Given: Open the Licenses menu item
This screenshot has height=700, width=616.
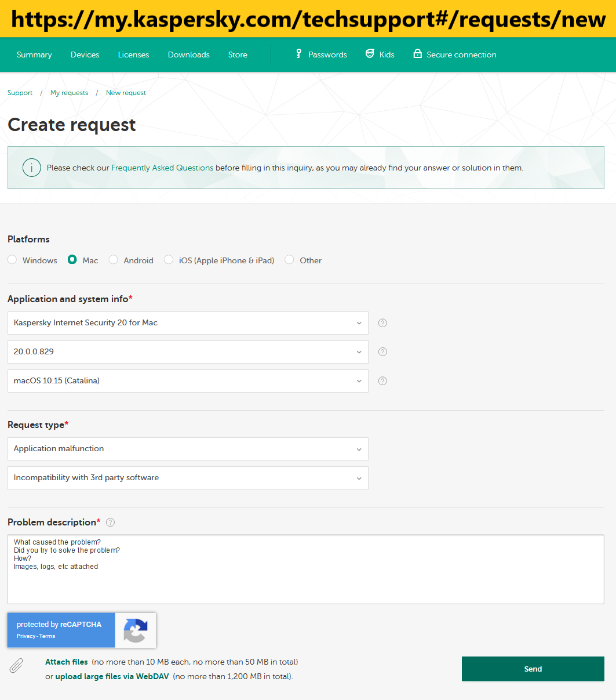Looking at the screenshot, I should (133, 55).
